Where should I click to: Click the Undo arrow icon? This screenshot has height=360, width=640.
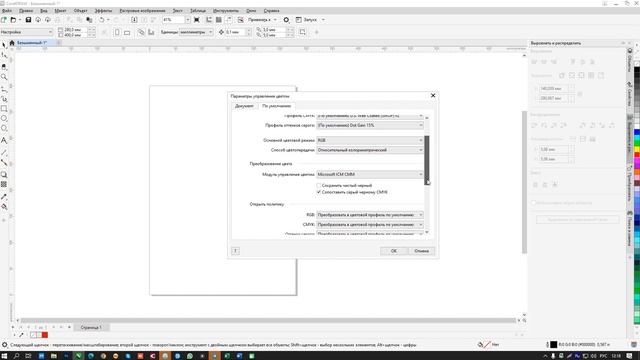click(101, 20)
